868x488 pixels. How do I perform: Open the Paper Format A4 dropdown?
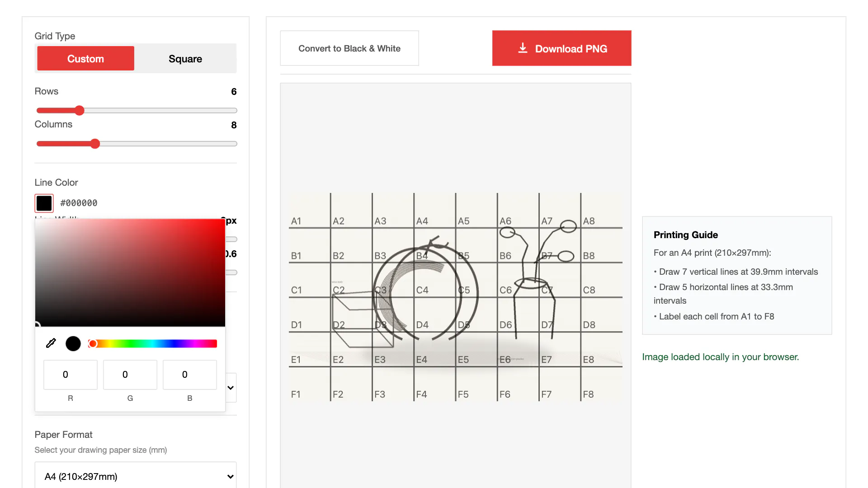(x=136, y=476)
